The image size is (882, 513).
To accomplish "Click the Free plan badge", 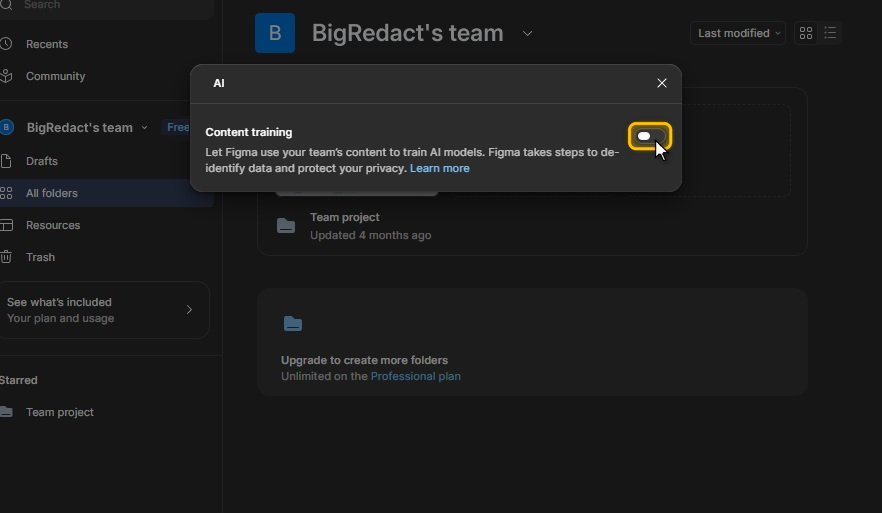I will 177,127.
